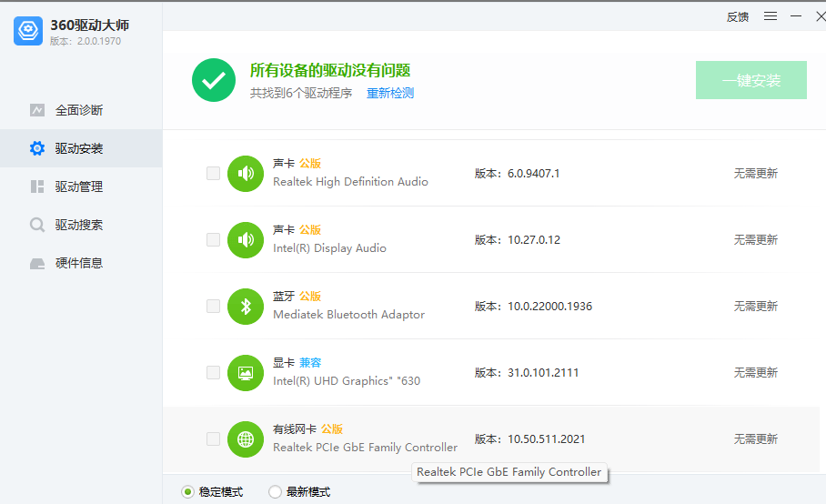Click the 全面诊断 chart icon
The image size is (826, 504).
(37, 110)
